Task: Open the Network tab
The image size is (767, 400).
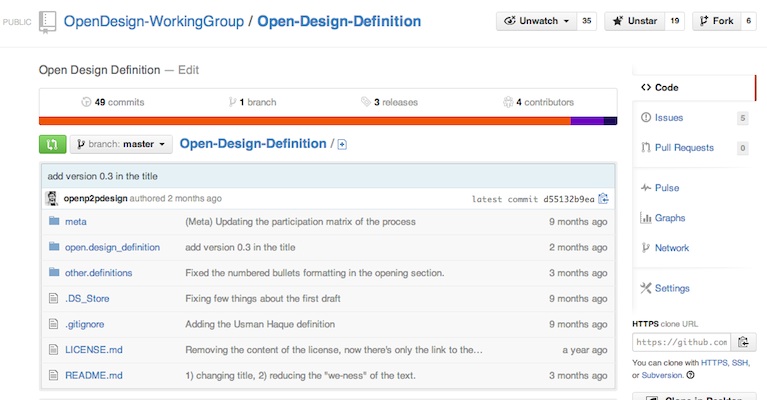Action: [x=694, y=248]
